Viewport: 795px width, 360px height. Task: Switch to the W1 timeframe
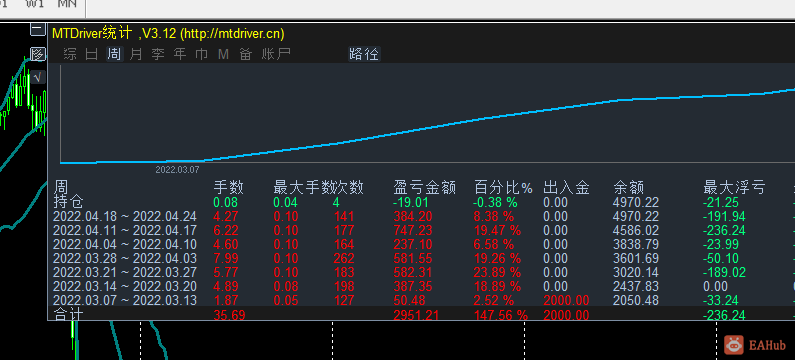click(x=35, y=5)
